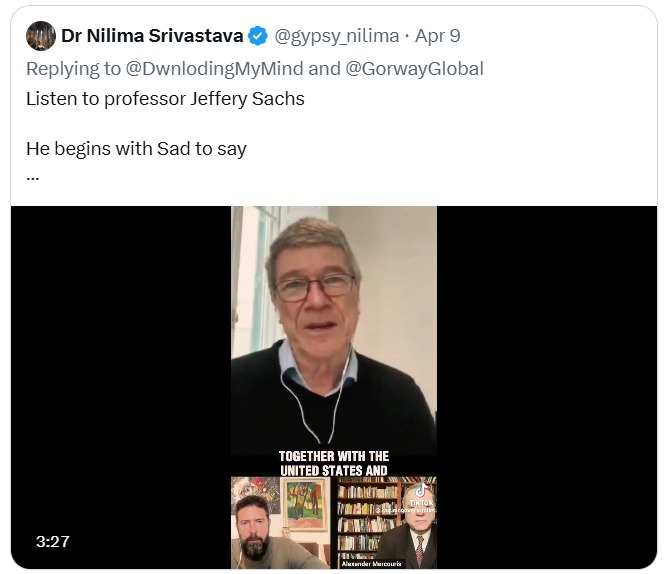Click the 3:27 video duration label
This screenshot has width=664, height=574.
[52, 541]
